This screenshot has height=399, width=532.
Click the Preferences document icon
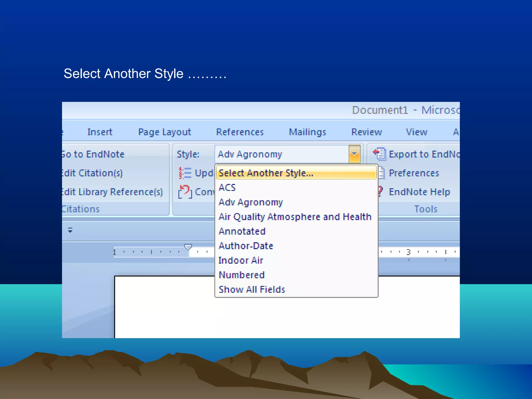tap(381, 173)
